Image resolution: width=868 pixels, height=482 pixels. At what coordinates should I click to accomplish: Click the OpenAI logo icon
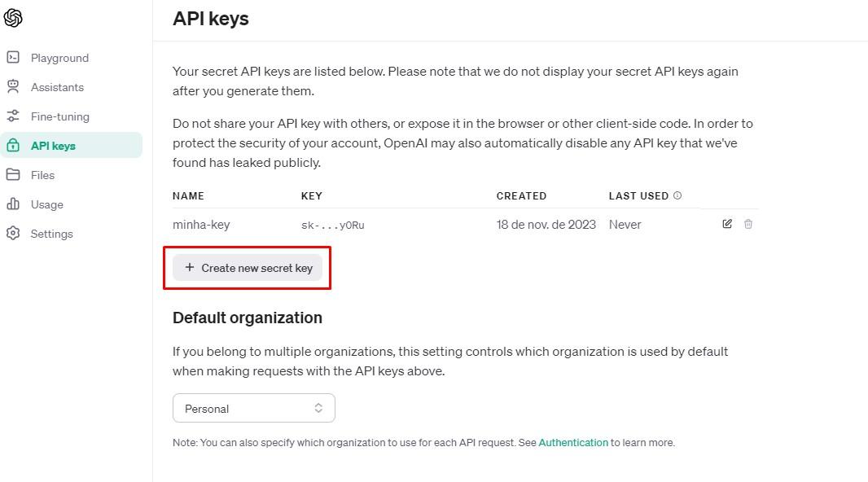13,18
